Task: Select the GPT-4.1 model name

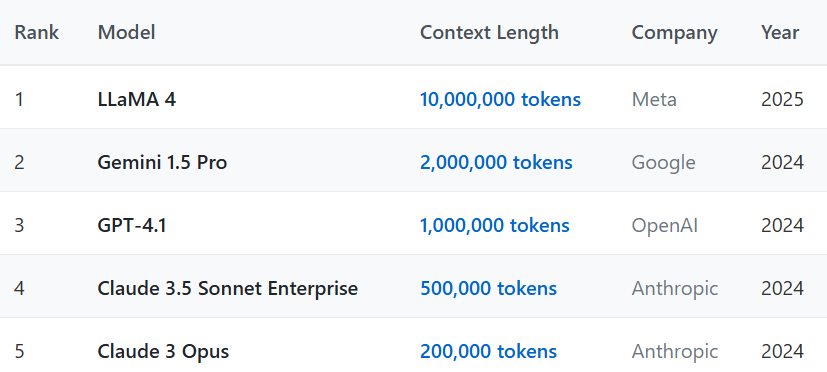Action: coord(132,226)
